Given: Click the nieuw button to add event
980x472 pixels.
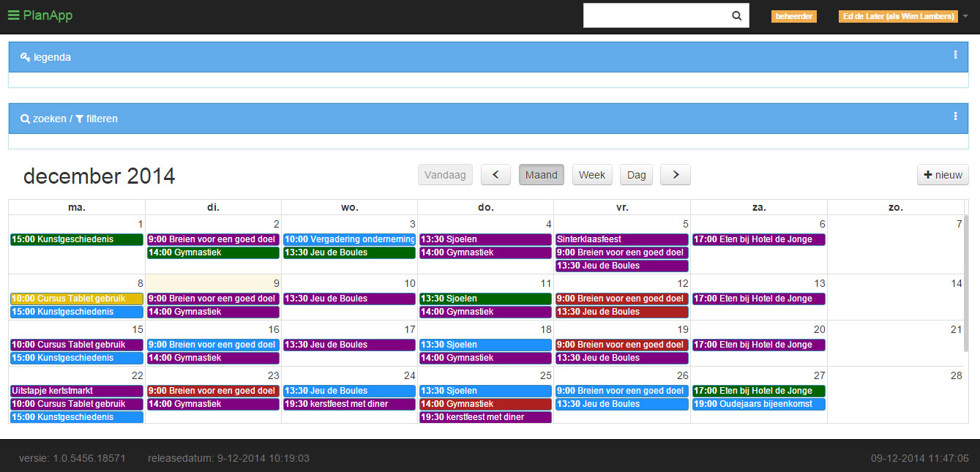Looking at the screenshot, I should click(x=943, y=175).
